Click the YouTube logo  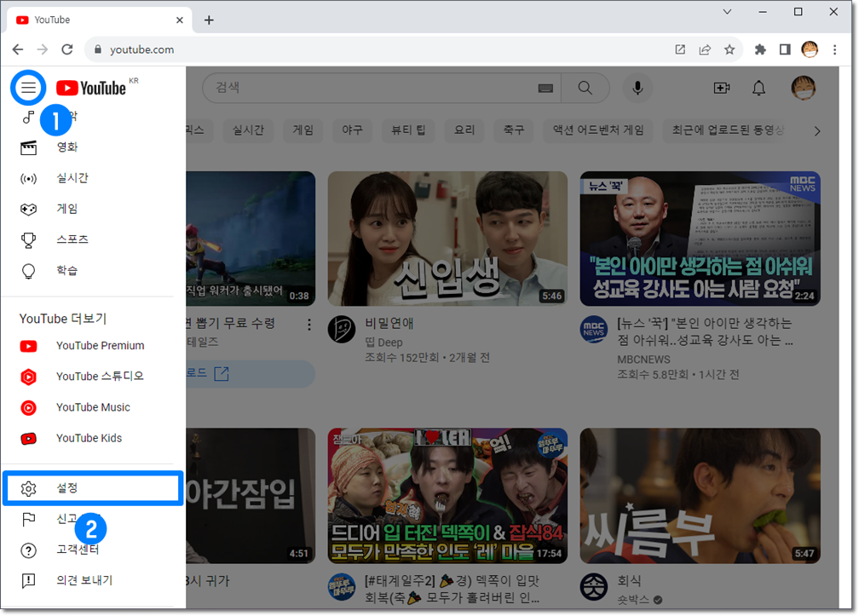point(91,88)
